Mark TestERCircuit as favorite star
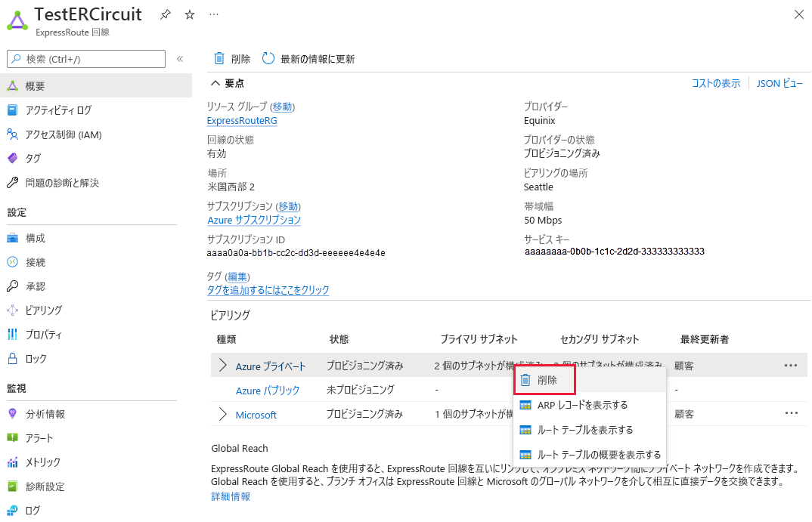The height and width of the screenshot is (522, 812). click(190, 14)
